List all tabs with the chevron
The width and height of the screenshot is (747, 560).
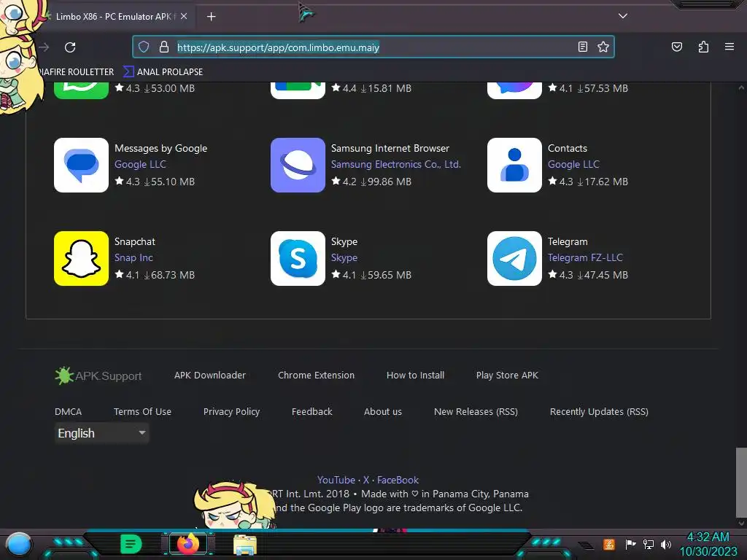[x=623, y=16]
